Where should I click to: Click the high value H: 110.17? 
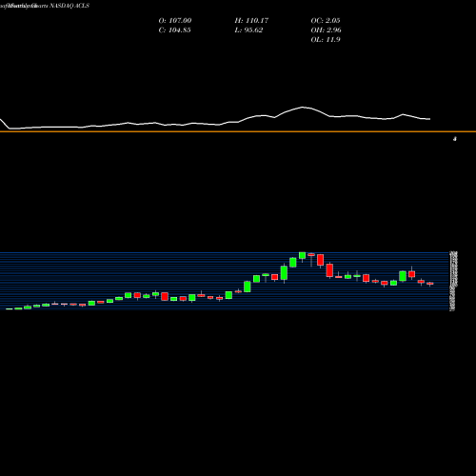(x=251, y=21)
